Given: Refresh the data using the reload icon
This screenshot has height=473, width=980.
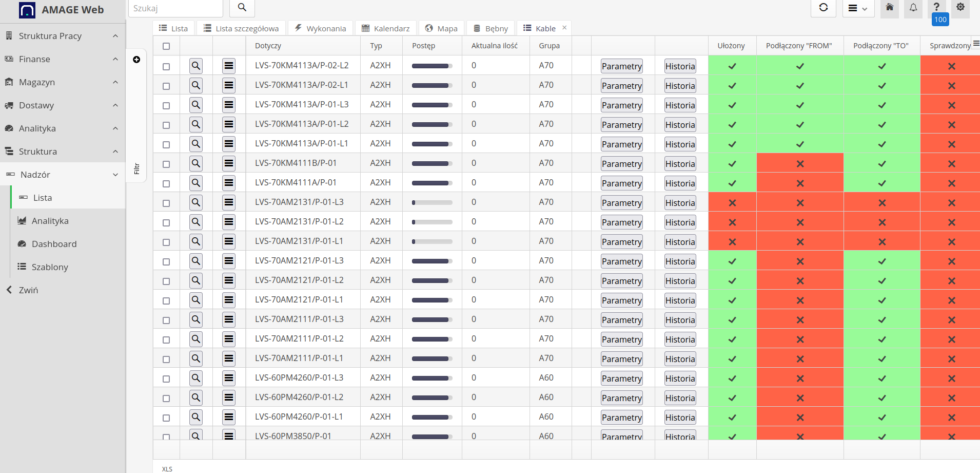Looking at the screenshot, I should tap(824, 8).
